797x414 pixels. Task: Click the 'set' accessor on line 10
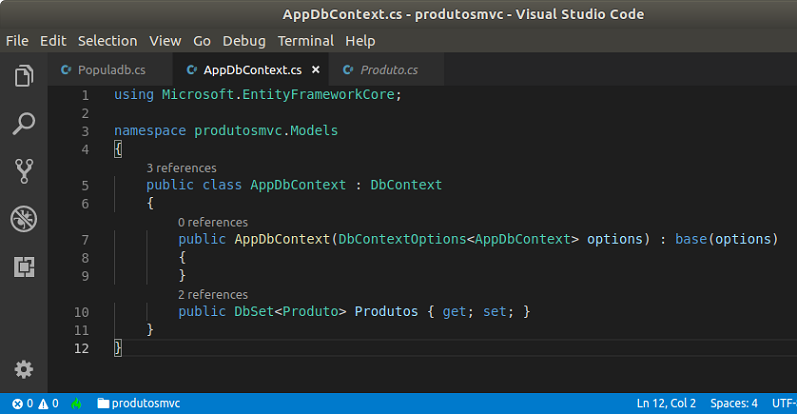pos(495,311)
